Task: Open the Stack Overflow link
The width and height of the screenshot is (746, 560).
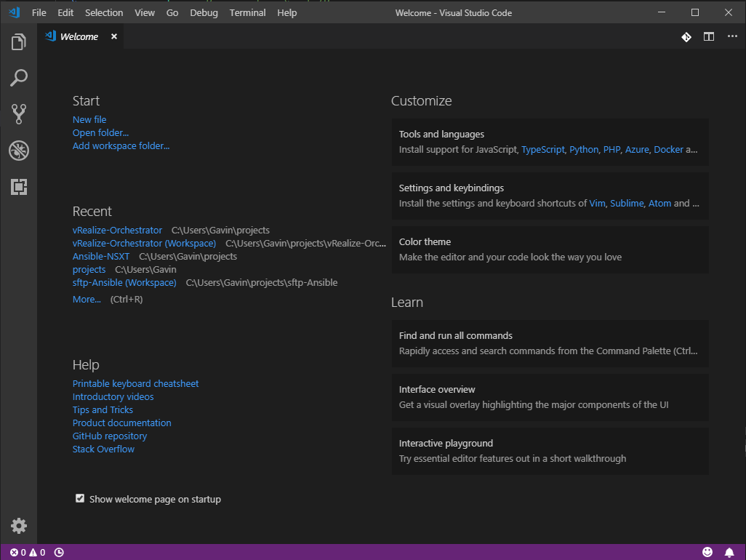Action: click(103, 449)
